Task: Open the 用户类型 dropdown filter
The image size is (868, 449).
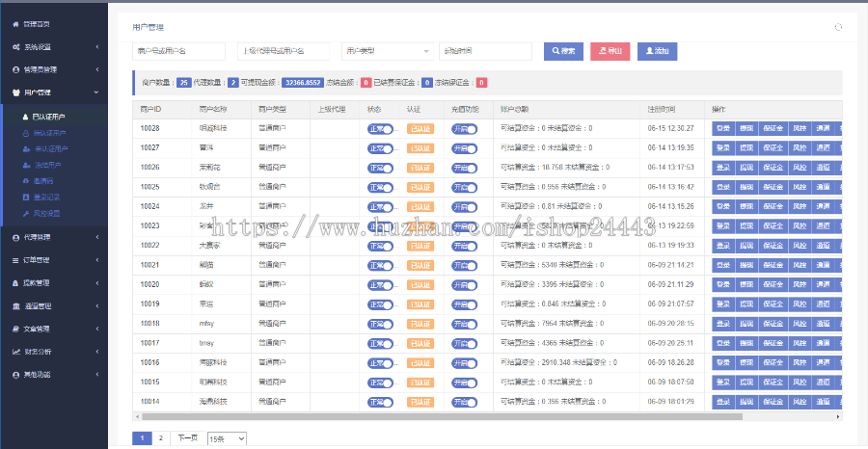Action: pyautogui.click(x=388, y=51)
